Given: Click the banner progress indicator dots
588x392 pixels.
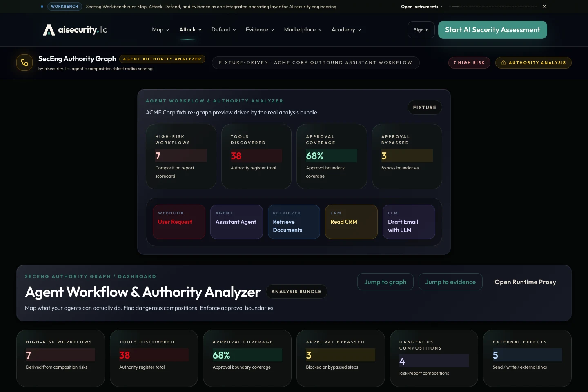Looking at the screenshot, I should (x=493, y=7).
